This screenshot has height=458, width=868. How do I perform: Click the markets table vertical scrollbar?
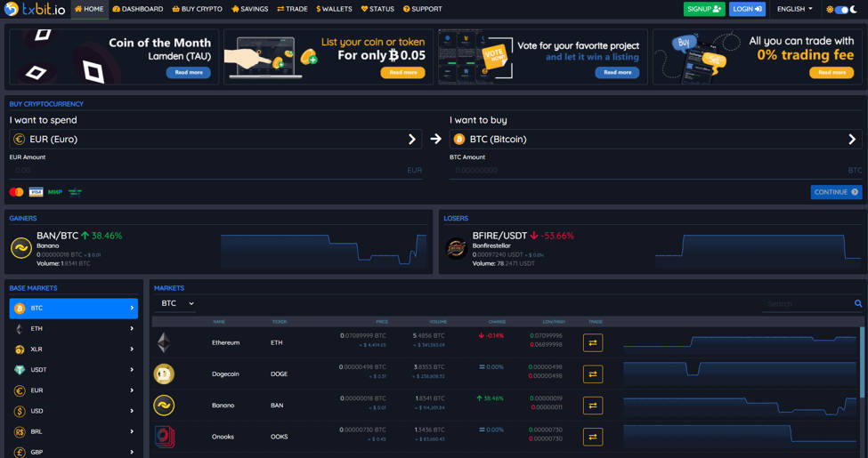[x=862, y=362]
